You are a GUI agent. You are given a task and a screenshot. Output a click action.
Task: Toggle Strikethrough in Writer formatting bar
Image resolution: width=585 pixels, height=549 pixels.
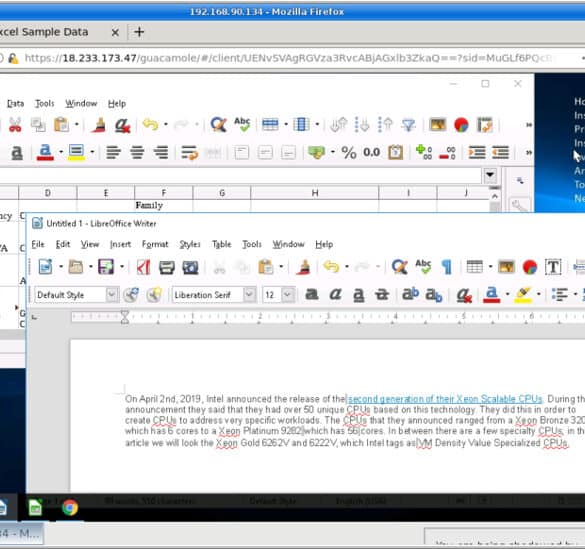(382, 295)
